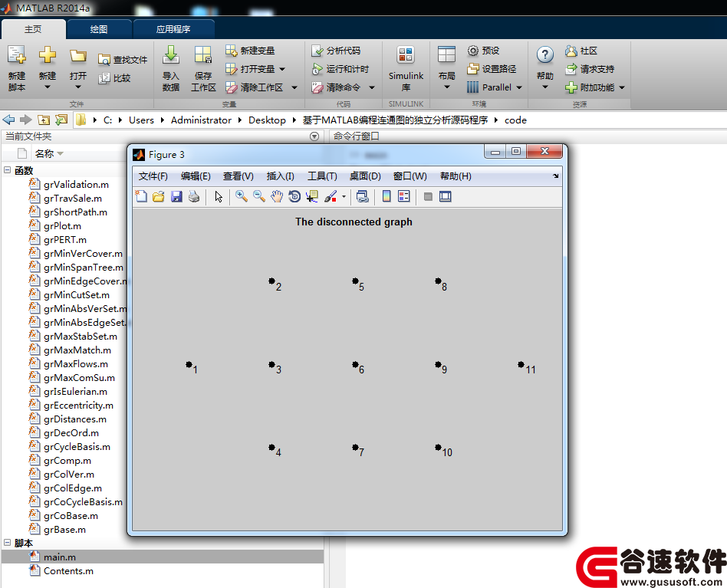Select the Pan hand tool

pos(276,196)
